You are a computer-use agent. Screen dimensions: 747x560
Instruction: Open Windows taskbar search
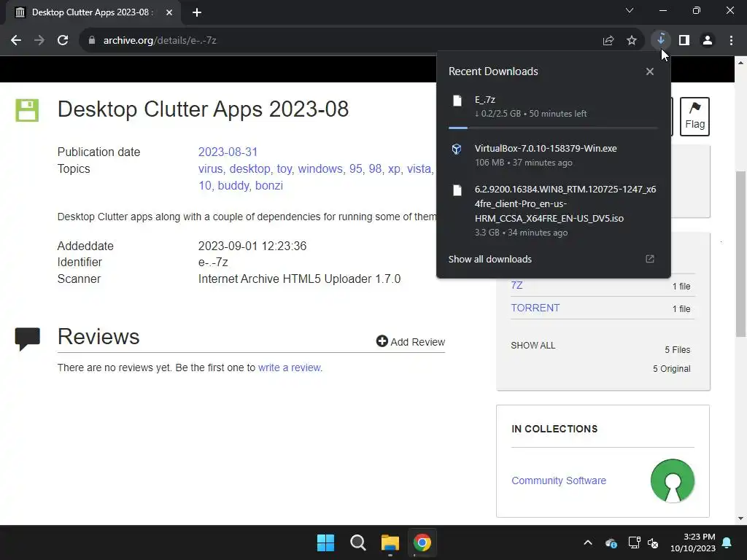(x=357, y=542)
